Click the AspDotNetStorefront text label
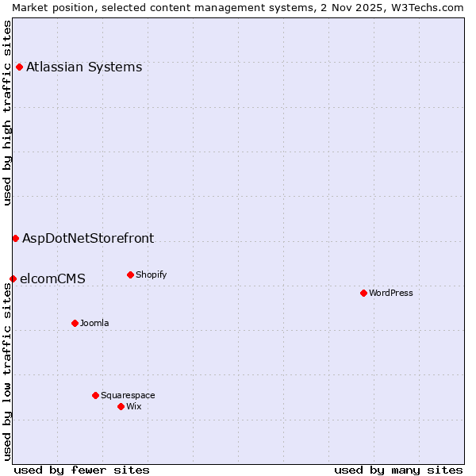 88,238
